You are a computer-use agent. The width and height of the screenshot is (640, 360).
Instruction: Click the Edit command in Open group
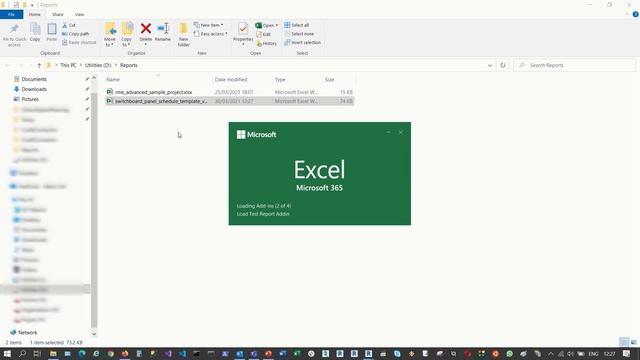point(263,34)
